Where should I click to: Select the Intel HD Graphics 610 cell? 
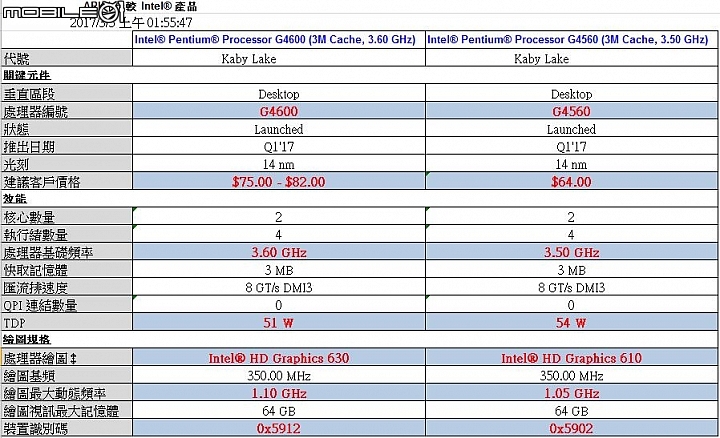571,358
